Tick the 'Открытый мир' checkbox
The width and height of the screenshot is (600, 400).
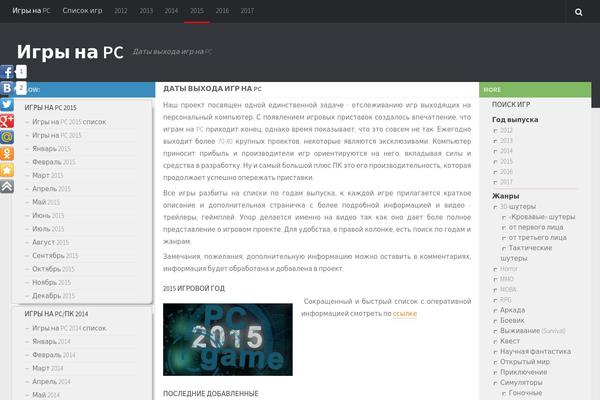[495, 362]
